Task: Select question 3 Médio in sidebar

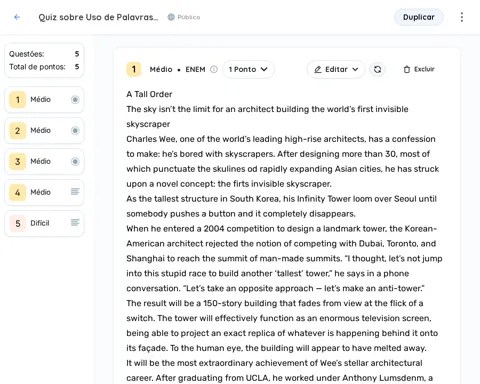Action: (44, 162)
